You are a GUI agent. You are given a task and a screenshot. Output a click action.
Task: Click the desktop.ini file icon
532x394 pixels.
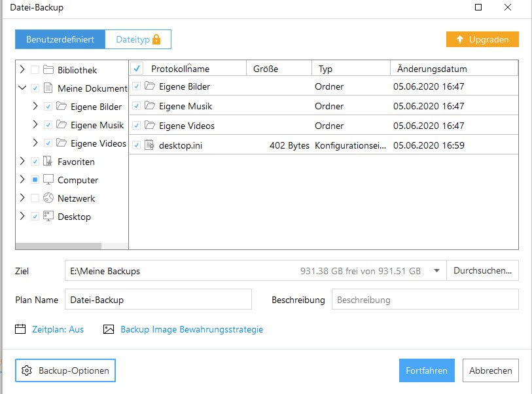click(x=149, y=145)
